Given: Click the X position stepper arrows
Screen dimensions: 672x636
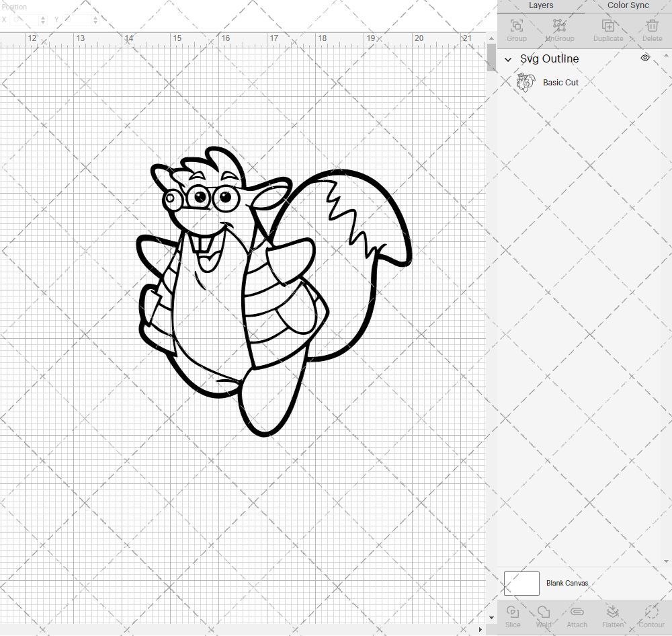Looking at the screenshot, I should point(43,19).
